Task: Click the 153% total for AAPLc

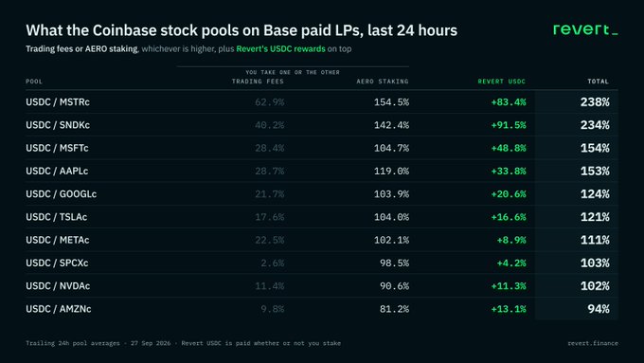Action: tap(595, 171)
